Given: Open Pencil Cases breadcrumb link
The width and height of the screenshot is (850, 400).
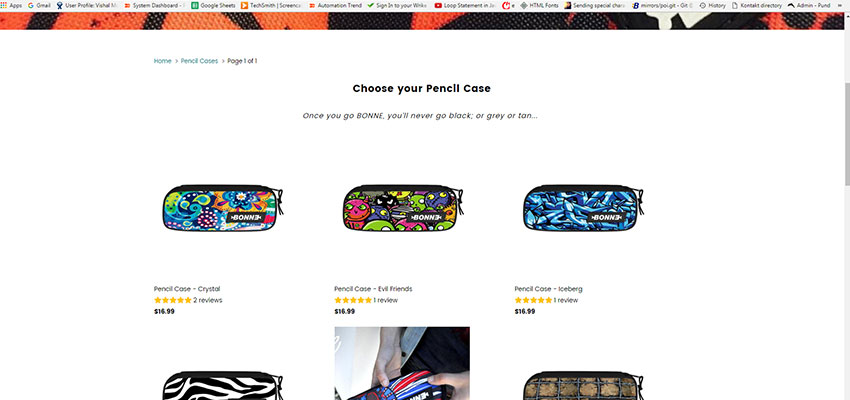Looking at the screenshot, I should tap(199, 61).
